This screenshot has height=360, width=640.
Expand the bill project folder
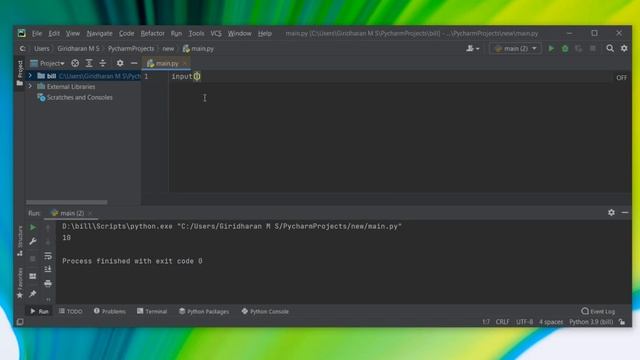pos(30,76)
